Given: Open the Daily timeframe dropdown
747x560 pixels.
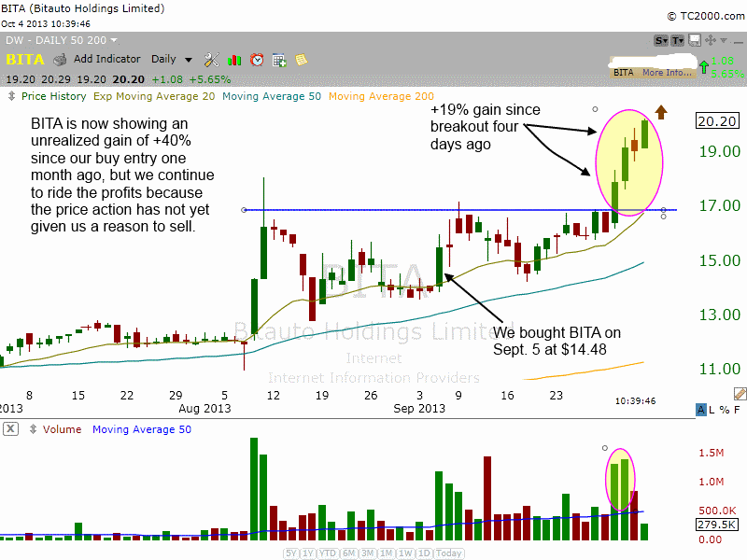Looking at the screenshot, I should click(x=172, y=60).
